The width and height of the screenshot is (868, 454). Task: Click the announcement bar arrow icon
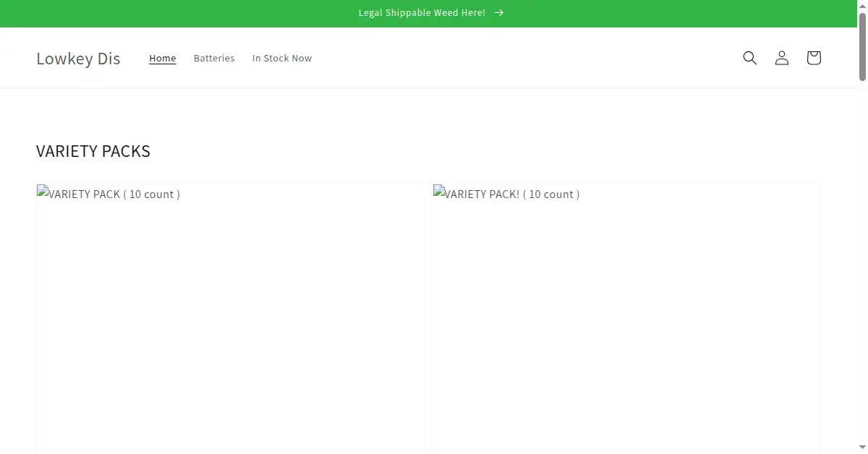point(499,13)
